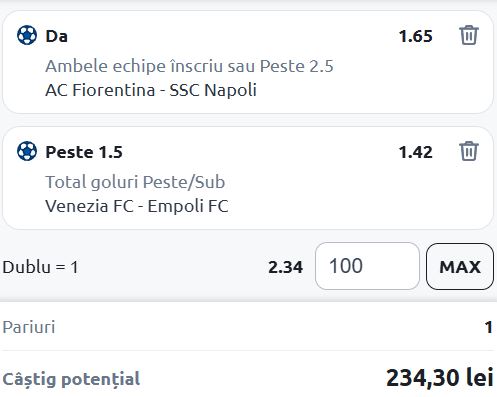Set the maximum stake with MAX

tap(460, 266)
